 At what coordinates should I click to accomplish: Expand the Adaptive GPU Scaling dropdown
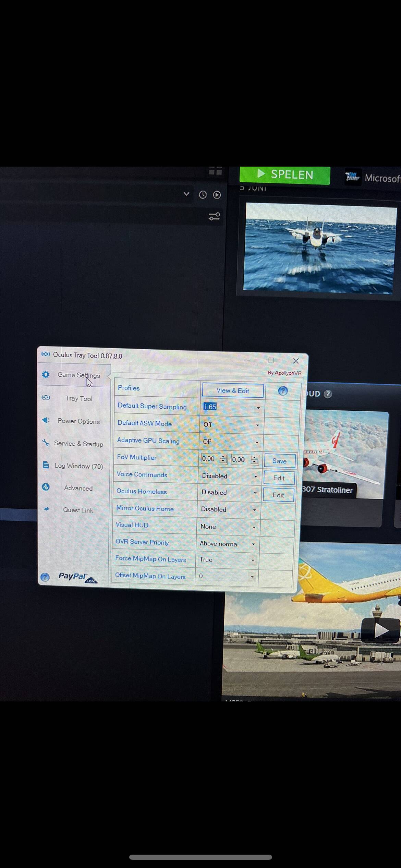click(231, 442)
